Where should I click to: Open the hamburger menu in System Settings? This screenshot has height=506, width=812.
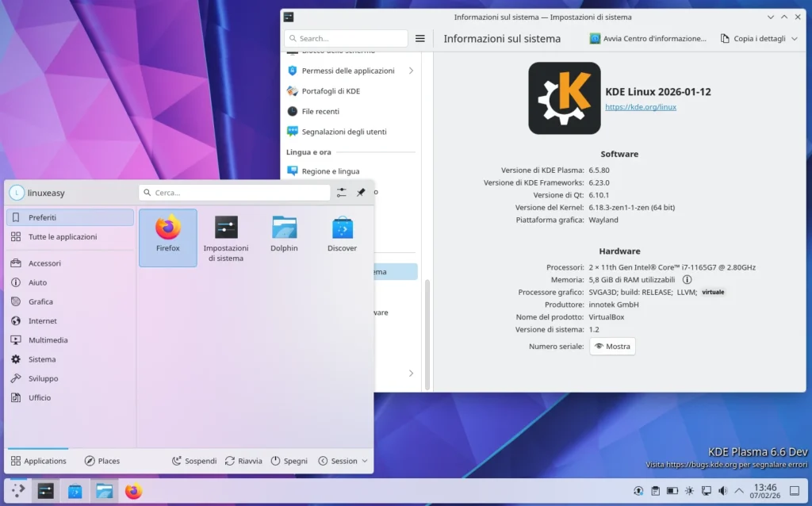[x=419, y=37]
